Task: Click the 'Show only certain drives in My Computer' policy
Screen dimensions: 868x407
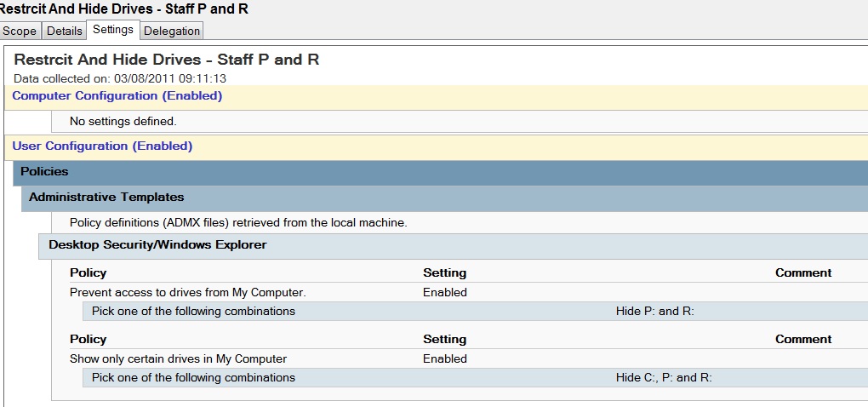Action: click(178, 358)
